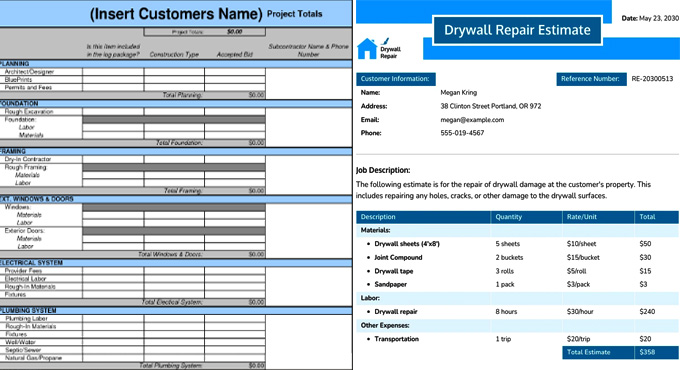Click the Description column header

pos(423,217)
